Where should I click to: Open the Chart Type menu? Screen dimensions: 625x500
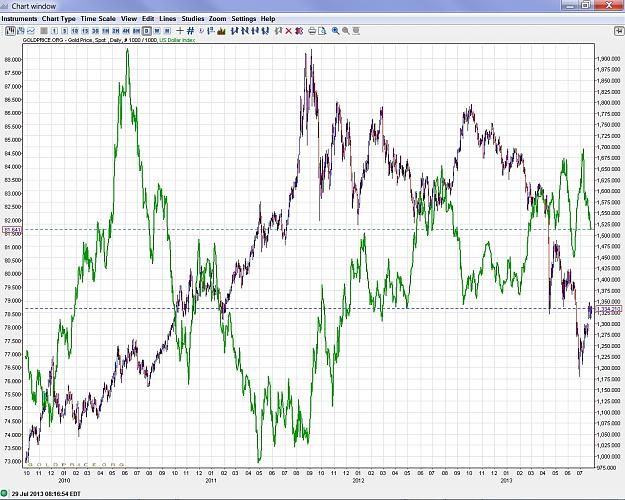[x=59, y=19]
